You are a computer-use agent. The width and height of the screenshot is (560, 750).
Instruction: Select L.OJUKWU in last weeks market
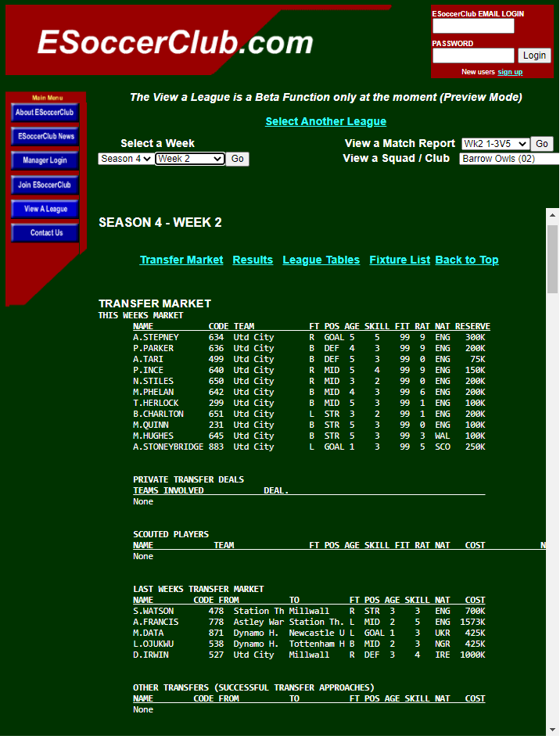[153, 644]
